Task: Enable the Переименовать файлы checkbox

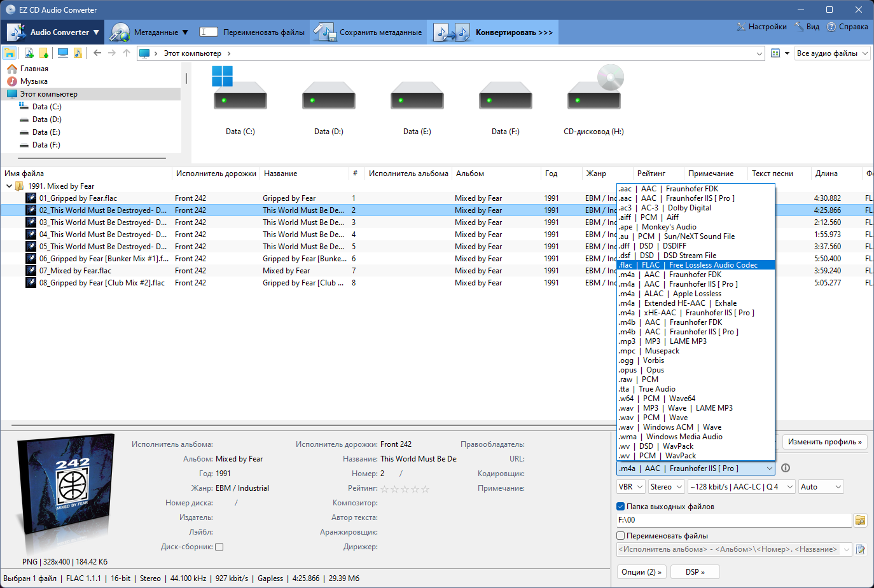Action: pyautogui.click(x=620, y=536)
